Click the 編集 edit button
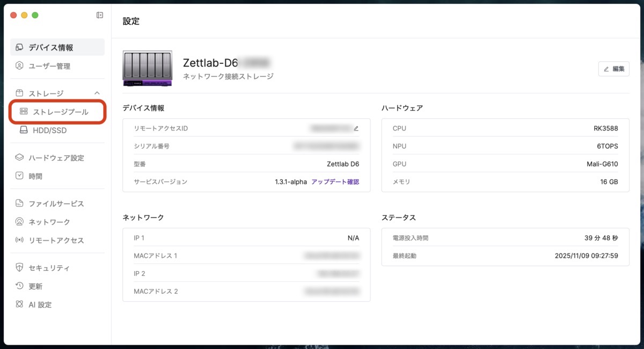Screen dimensions: 644x349 pyautogui.click(x=613, y=69)
